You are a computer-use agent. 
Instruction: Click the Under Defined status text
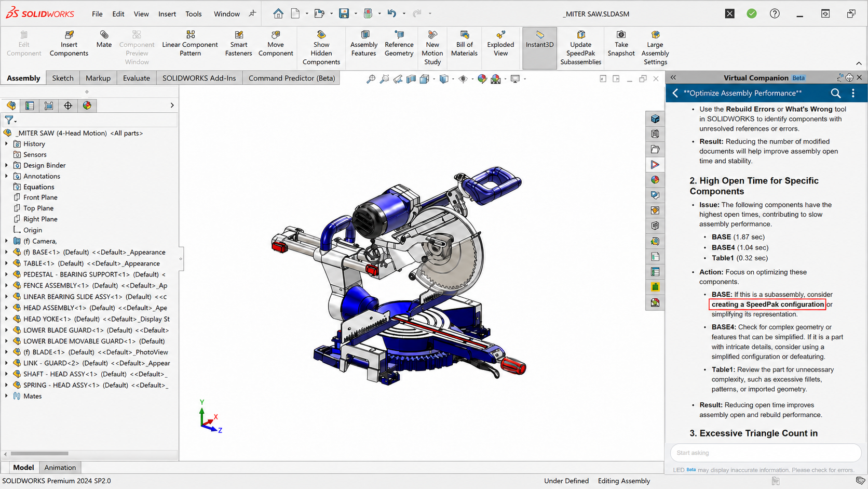566,481
